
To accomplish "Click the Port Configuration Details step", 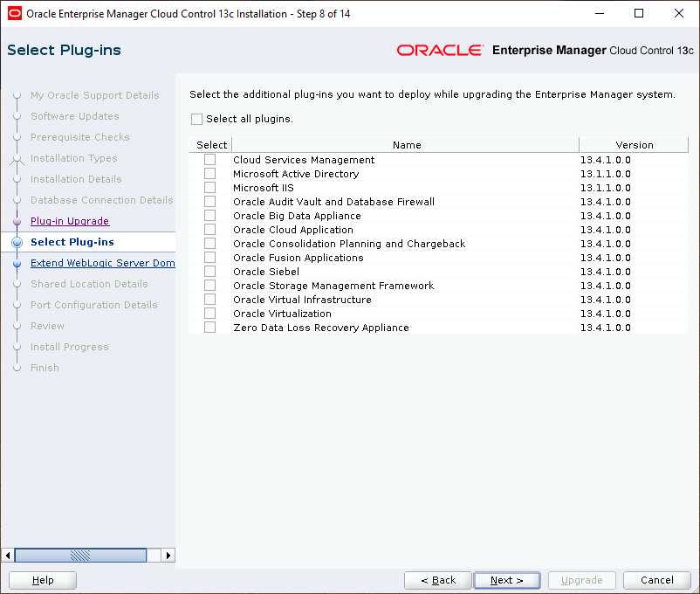I will coord(93,305).
